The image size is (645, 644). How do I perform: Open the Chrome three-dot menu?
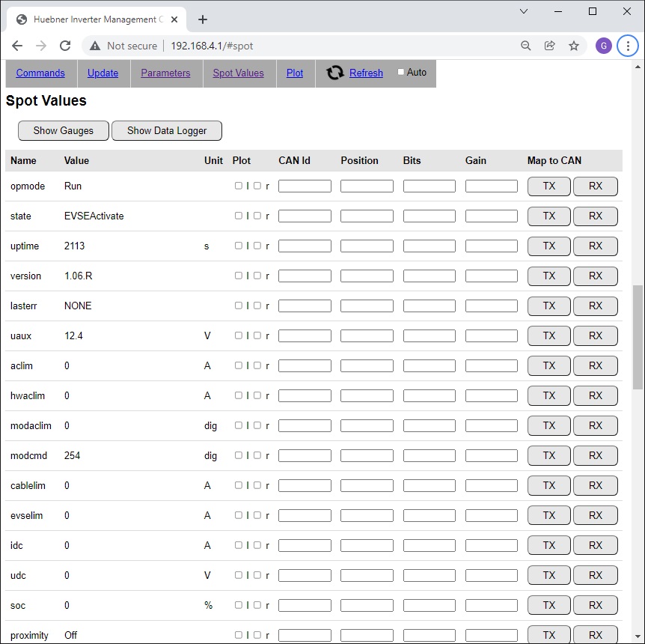pyautogui.click(x=628, y=46)
